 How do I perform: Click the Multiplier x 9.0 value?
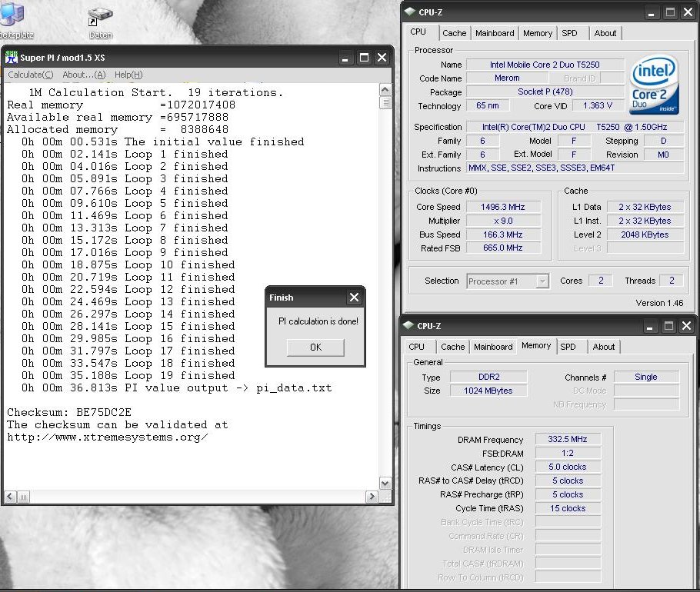coord(502,221)
